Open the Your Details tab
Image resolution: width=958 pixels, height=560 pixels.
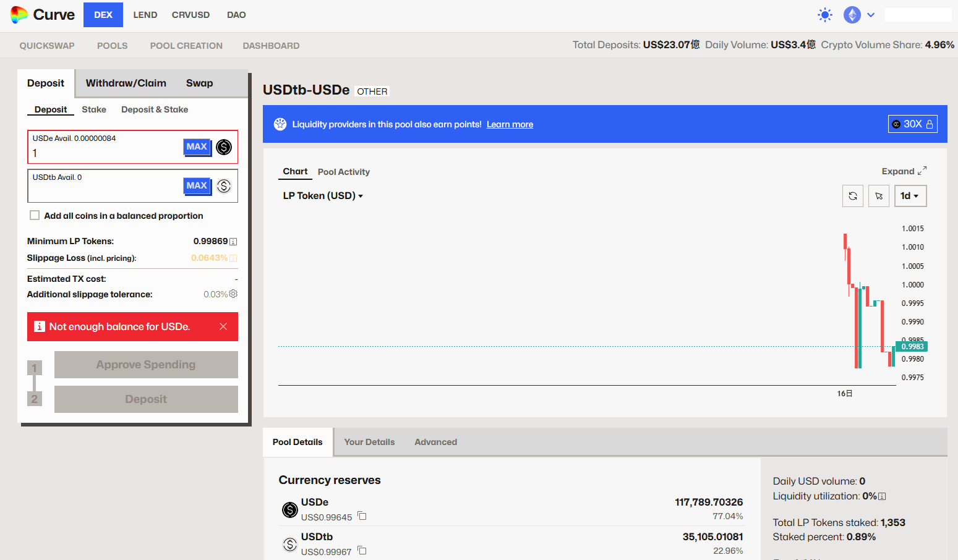pos(369,442)
